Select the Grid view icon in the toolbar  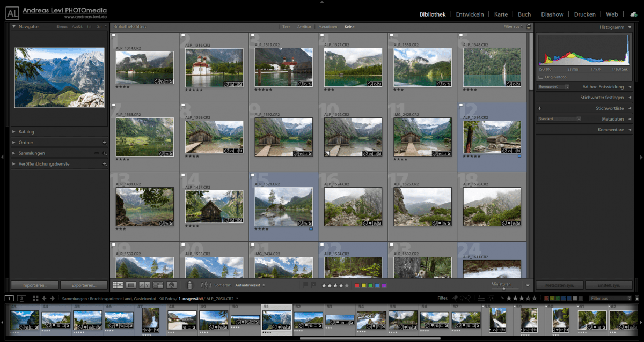click(118, 285)
